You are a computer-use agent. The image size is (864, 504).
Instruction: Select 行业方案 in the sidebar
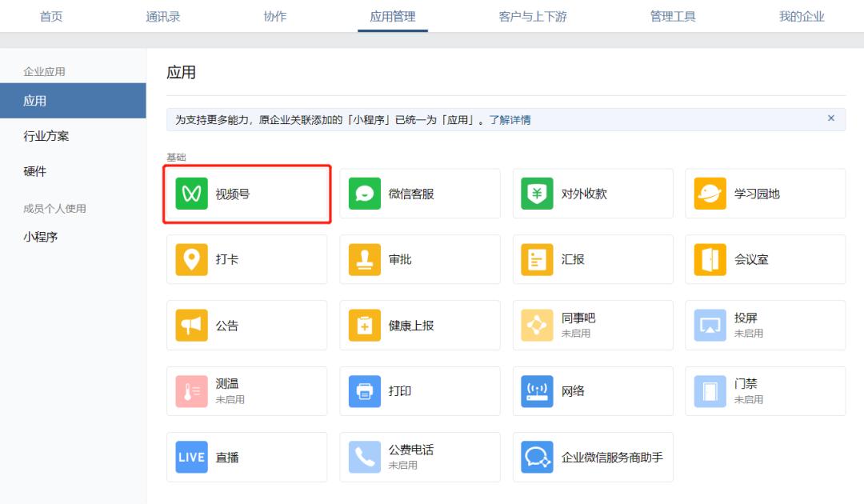(x=45, y=136)
